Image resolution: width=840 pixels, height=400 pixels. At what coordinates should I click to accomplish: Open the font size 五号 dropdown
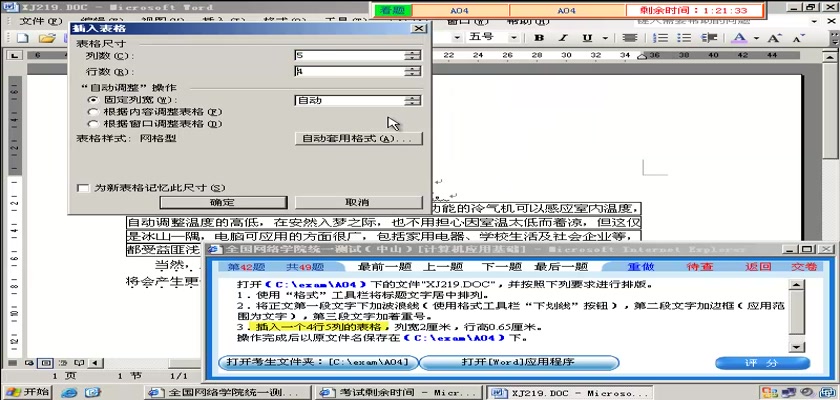[x=513, y=38]
